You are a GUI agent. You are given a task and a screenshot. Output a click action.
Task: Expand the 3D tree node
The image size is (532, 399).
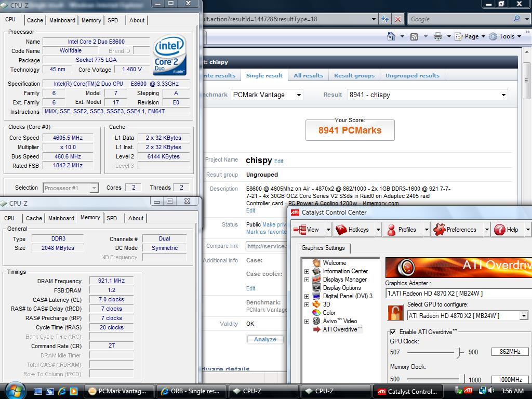307,304
